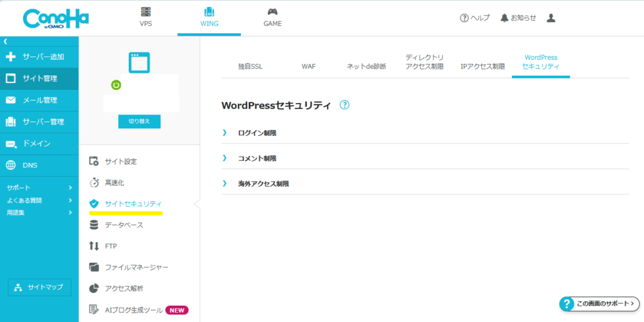The image size is (644, 322).
Task: Click the window icon beside サイト管理
Action: pos(11,79)
